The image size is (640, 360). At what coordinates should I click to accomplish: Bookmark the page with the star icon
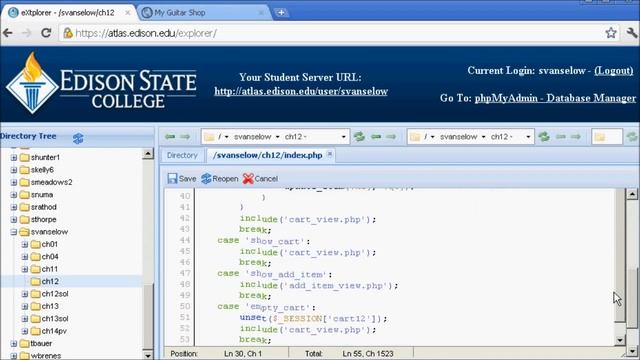click(x=611, y=33)
